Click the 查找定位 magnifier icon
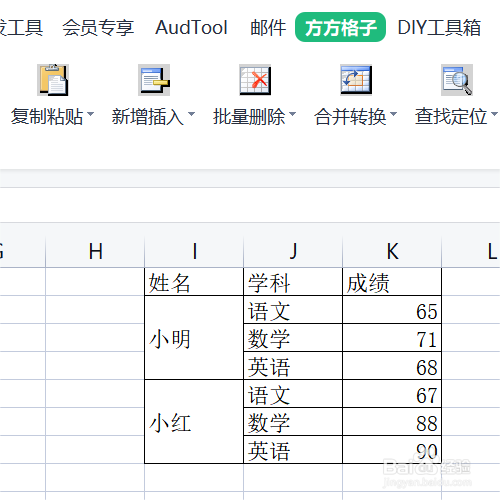 tap(457, 80)
